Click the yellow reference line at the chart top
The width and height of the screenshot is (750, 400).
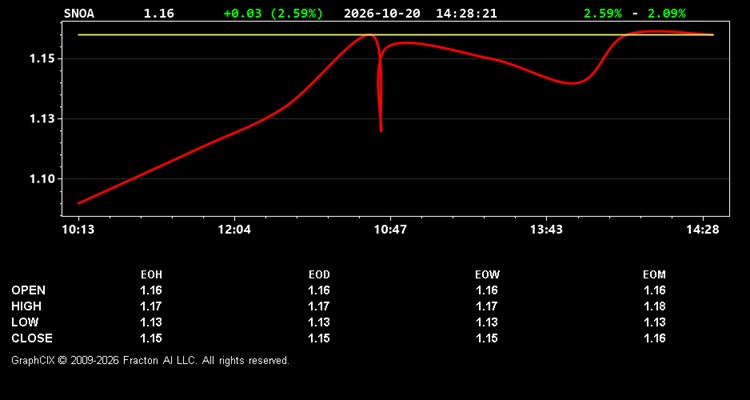click(396, 35)
